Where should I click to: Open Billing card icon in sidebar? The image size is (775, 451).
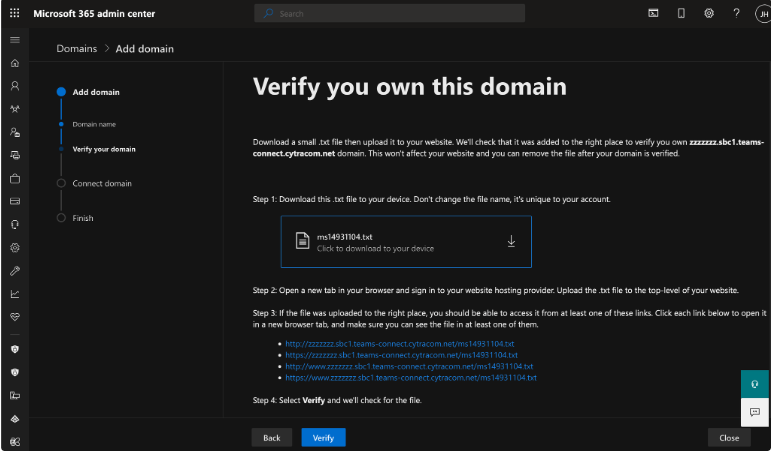click(x=14, y=201)
